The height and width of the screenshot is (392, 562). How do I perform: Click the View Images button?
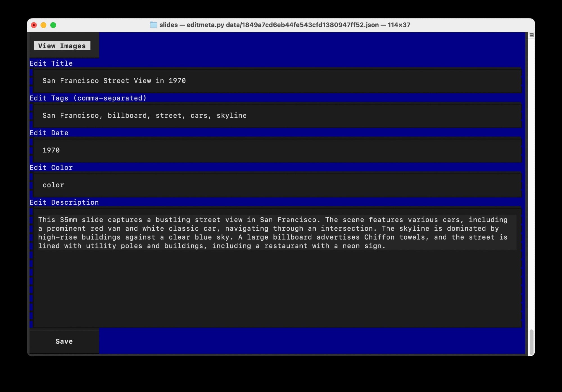coord(62,46)
